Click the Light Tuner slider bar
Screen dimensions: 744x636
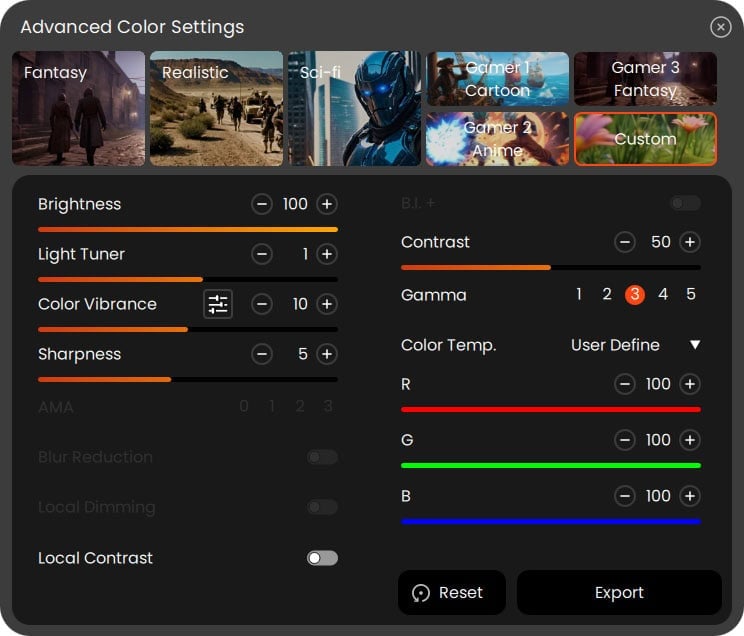tap(188, 280)
